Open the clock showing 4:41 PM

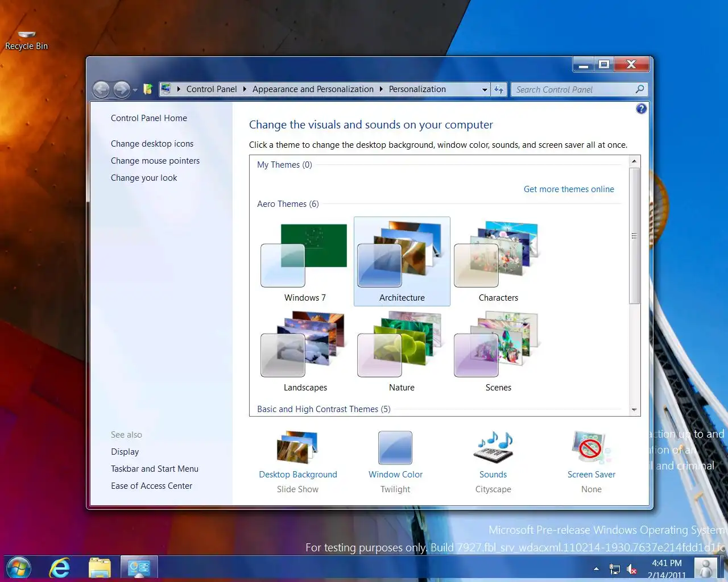pos(667,569)
